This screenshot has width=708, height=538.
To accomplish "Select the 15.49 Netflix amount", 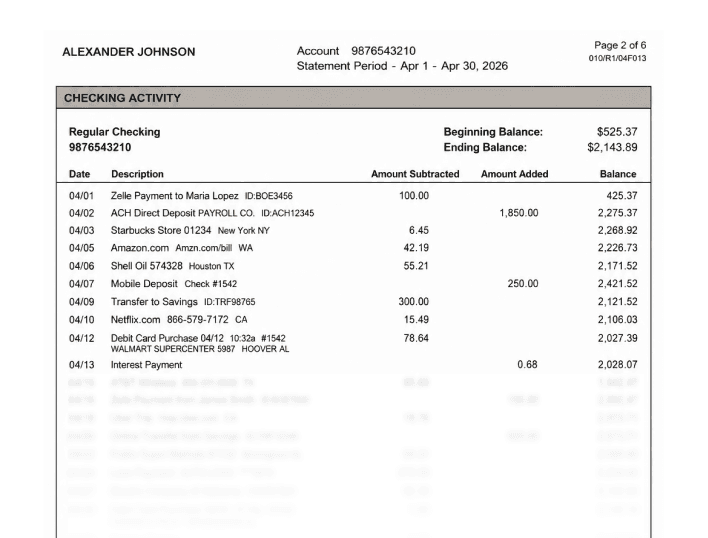I will 416,320.
